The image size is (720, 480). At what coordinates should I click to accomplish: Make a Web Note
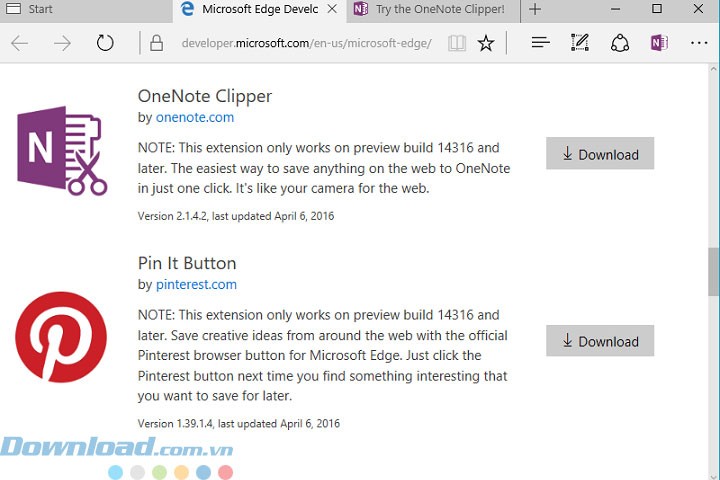coord(580,43)
